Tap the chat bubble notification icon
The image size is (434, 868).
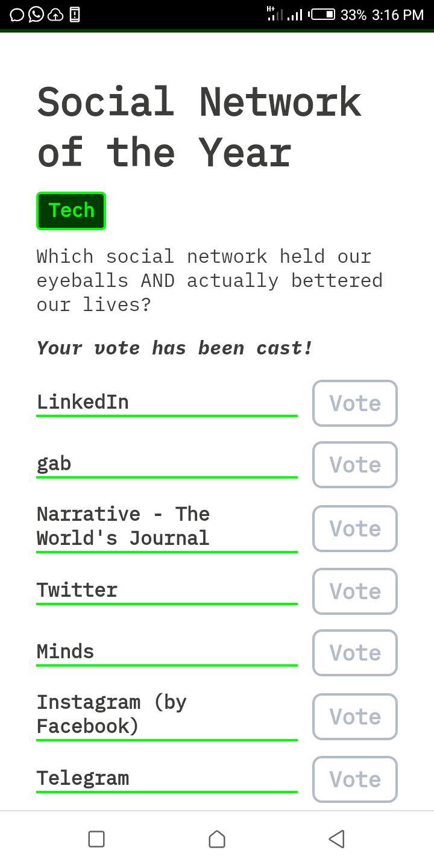point(17,14)
